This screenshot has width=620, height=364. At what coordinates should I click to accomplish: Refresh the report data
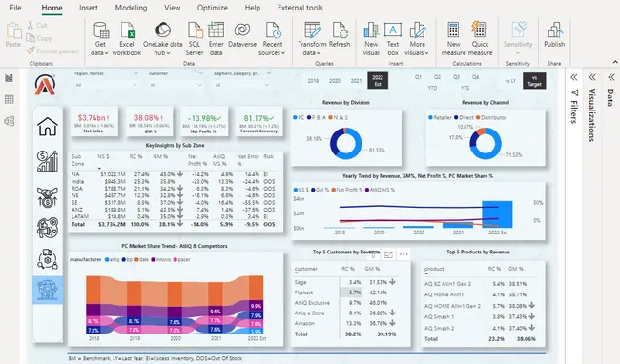pos(340,35)
